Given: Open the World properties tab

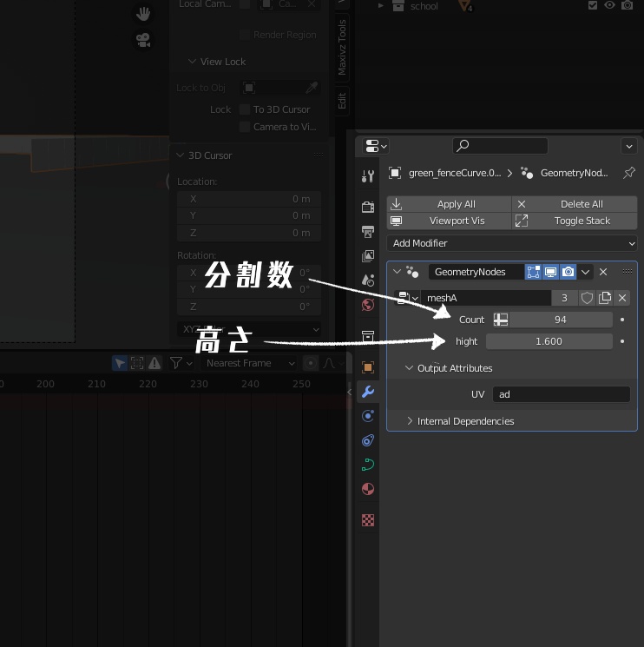Looking at the screenshot, I should [368, 305].
